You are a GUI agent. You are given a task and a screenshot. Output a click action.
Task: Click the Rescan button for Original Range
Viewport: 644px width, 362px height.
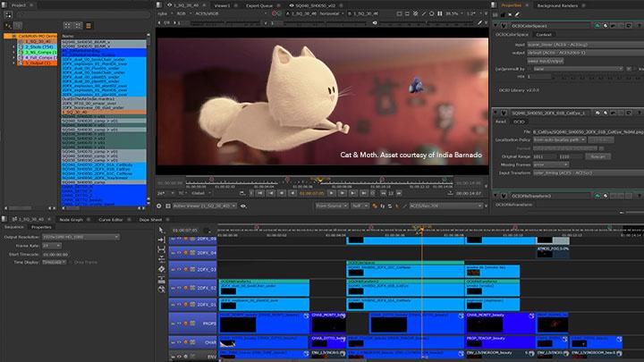[597, 156]
